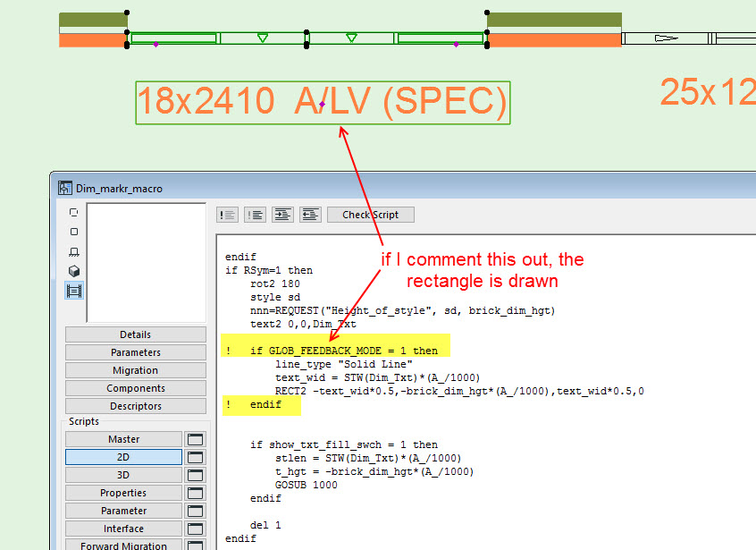The image size is (756, 550).
Task: Open Properties script in separate window
Action: 196,493
